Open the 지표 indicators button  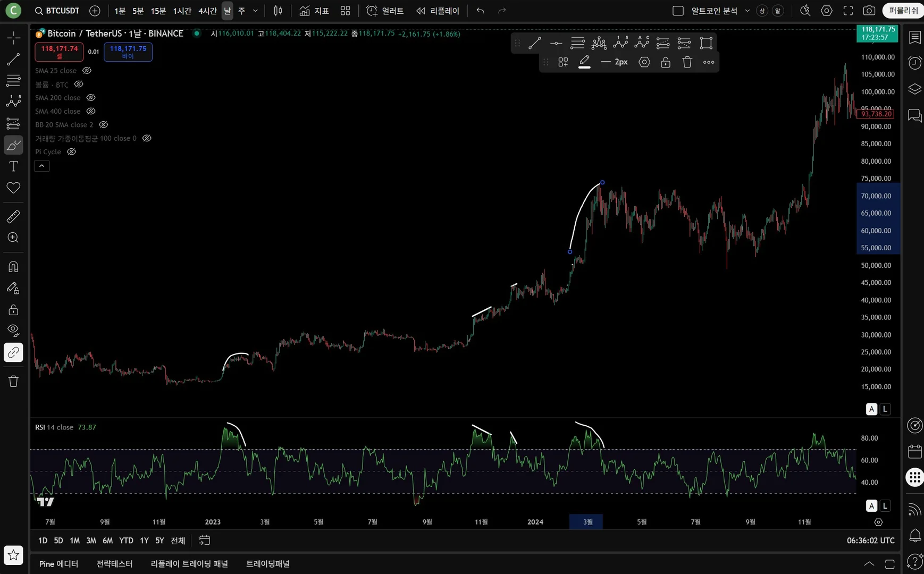314,11
